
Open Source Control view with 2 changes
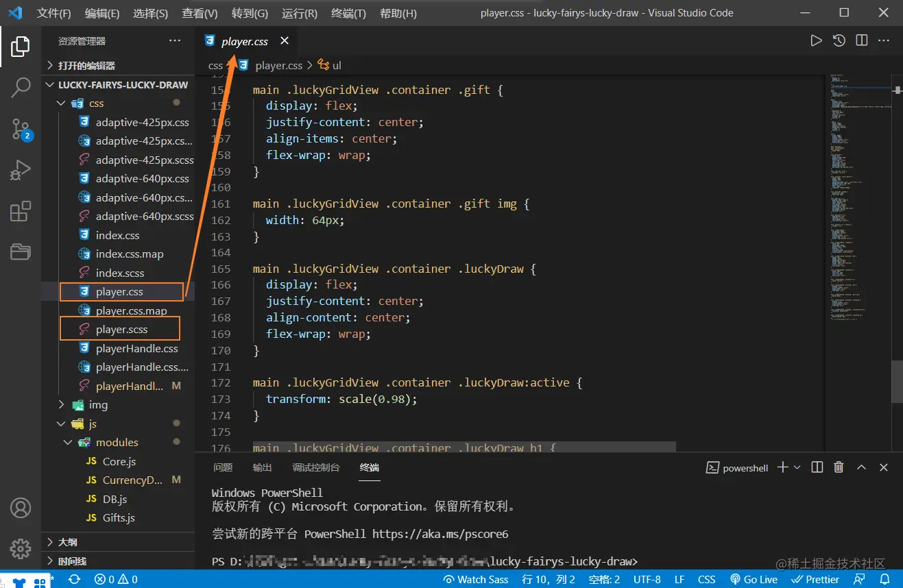(21, 129)
